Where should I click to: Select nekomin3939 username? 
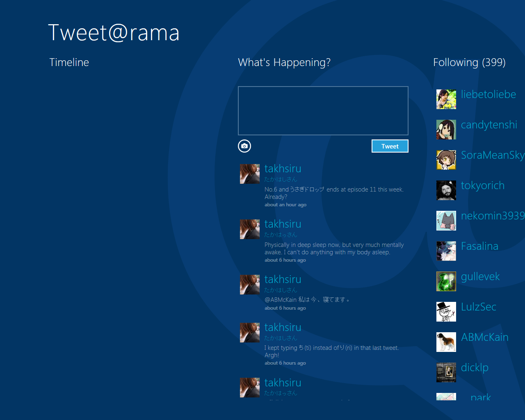pos(493,216)
